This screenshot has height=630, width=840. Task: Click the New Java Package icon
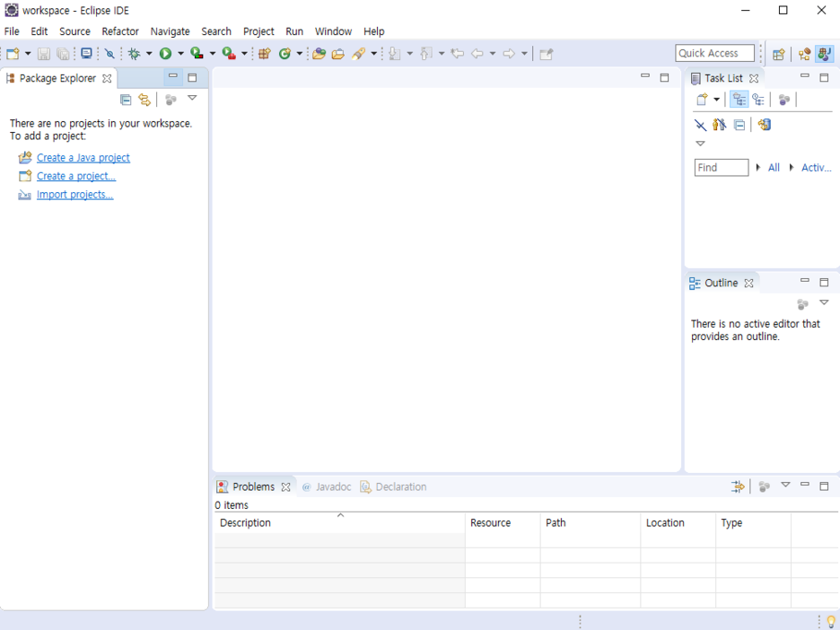click(x=265, y=54)
